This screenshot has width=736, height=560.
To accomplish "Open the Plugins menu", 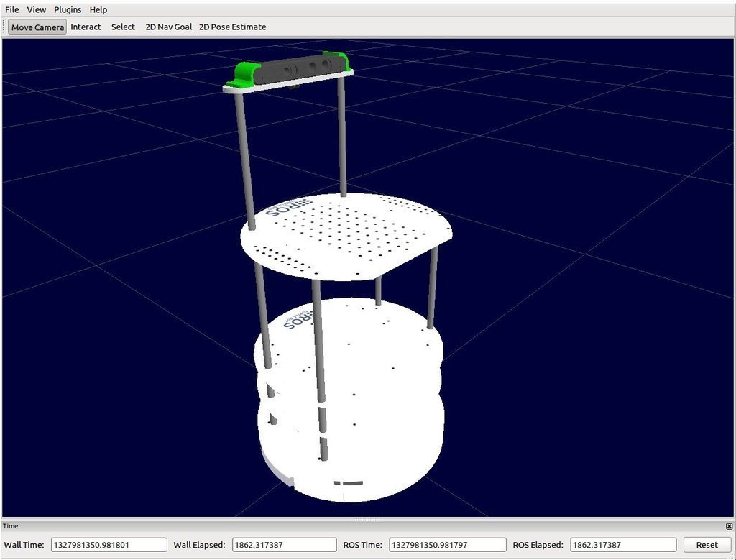I will tap(67, 9).
